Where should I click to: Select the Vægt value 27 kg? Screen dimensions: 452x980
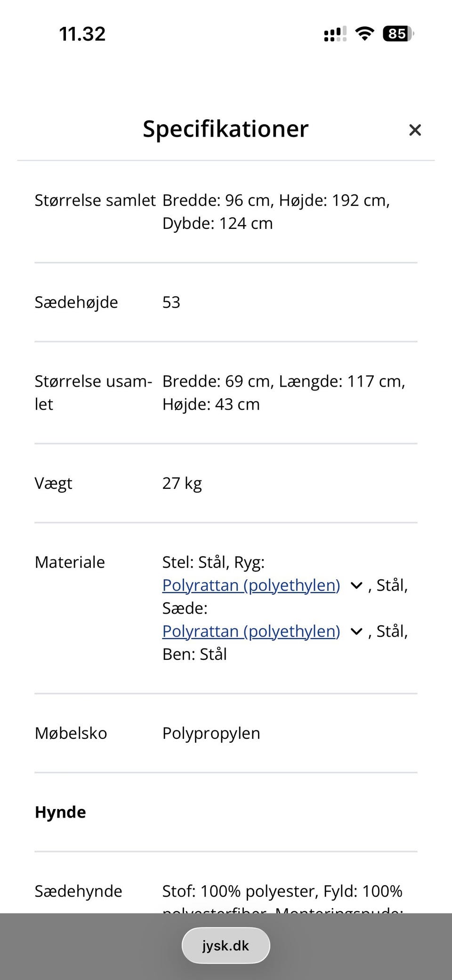coord(182,483)
